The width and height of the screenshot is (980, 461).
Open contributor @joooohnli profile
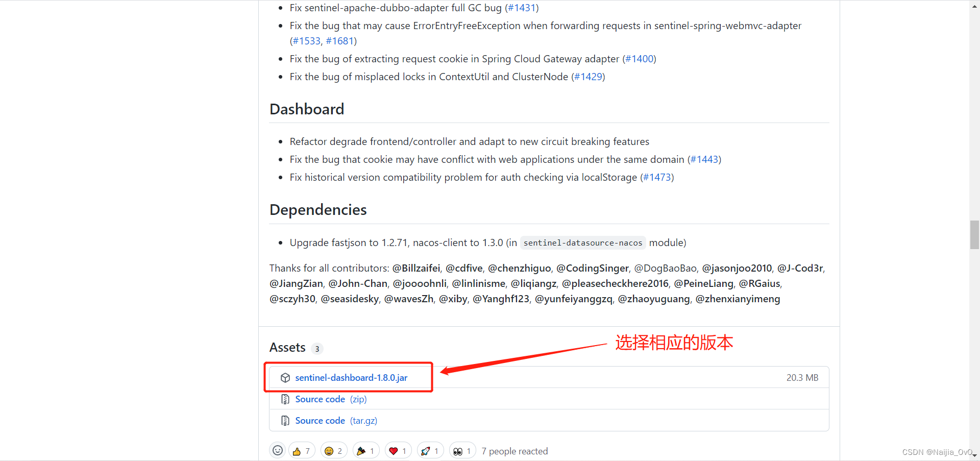pyautogui.click(x=420, y=283)
